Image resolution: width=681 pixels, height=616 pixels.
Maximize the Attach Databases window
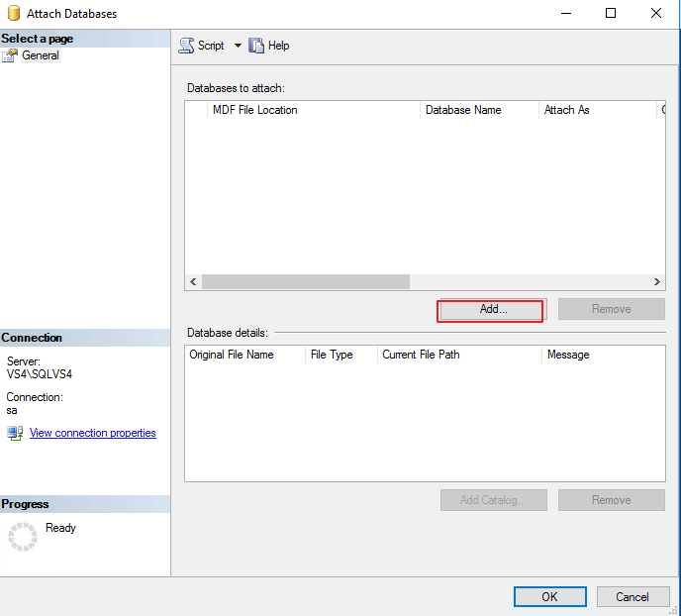611,14
